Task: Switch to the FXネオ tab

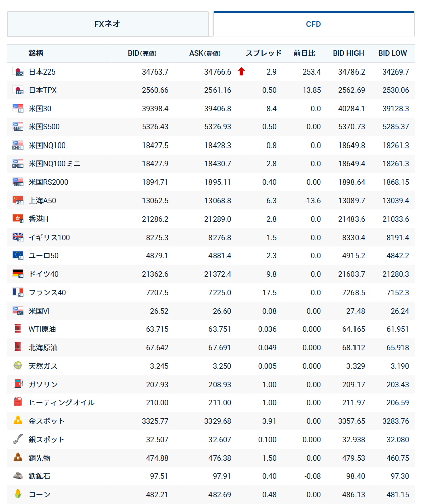Action: click(x=108, y=24)
